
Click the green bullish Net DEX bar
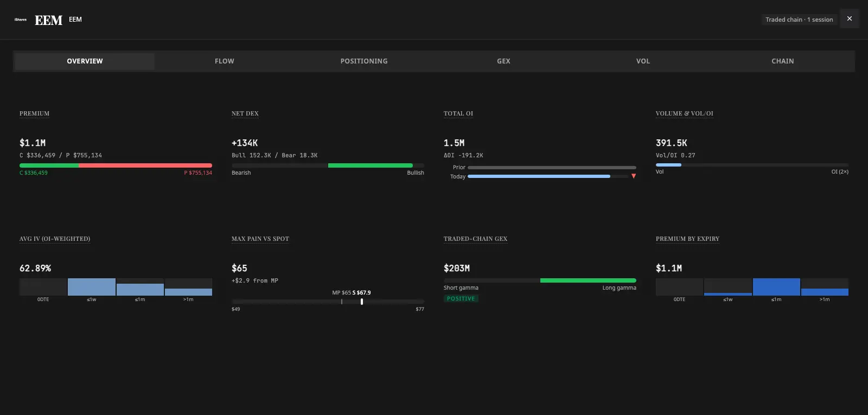[371, 165]
